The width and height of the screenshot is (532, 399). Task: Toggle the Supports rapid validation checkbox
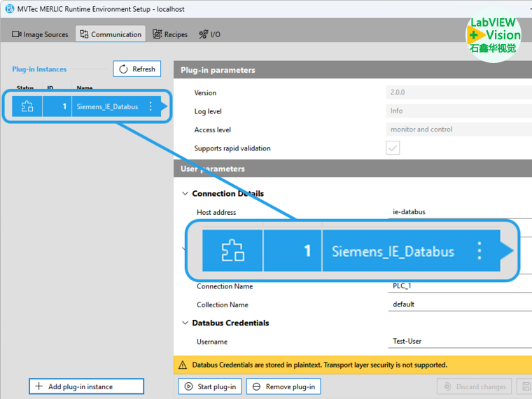[x=393, y=148]
